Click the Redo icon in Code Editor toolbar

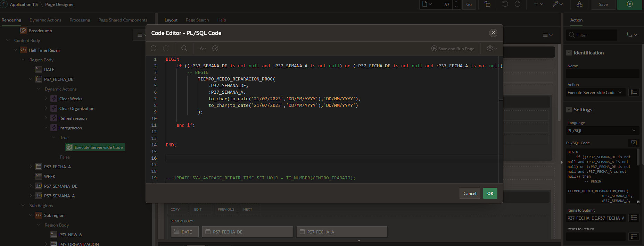tap(166, 49)
